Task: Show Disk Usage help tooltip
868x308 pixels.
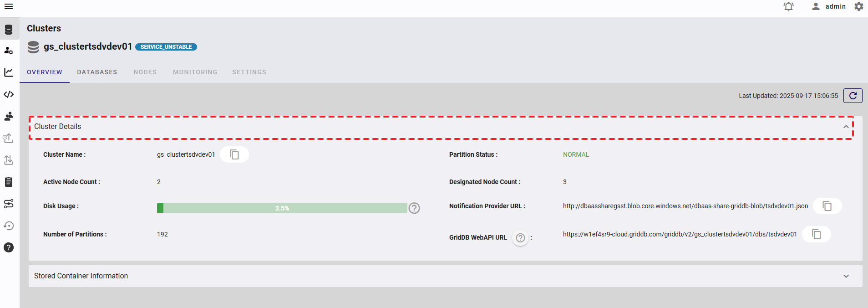Action: click(x=414, y=208)
